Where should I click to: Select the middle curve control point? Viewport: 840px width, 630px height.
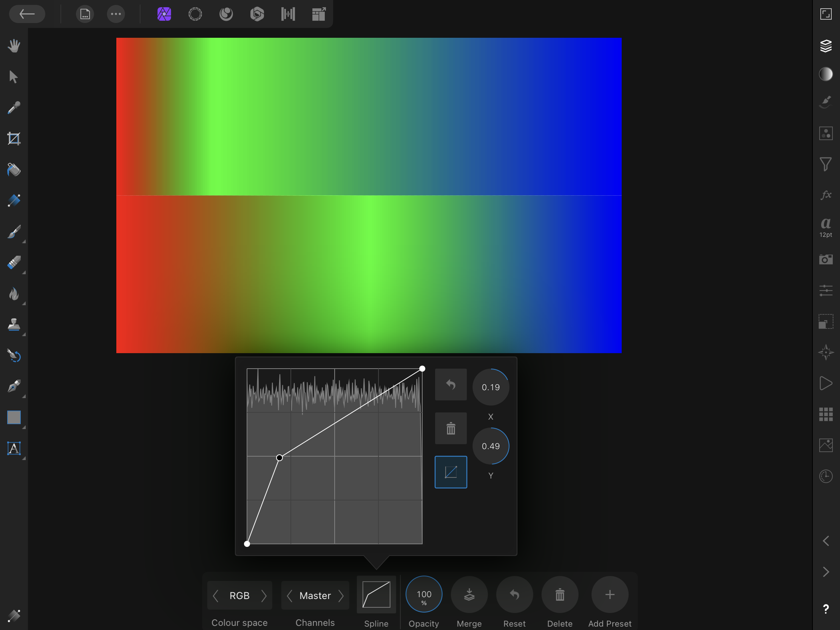[x=280, y=458]
